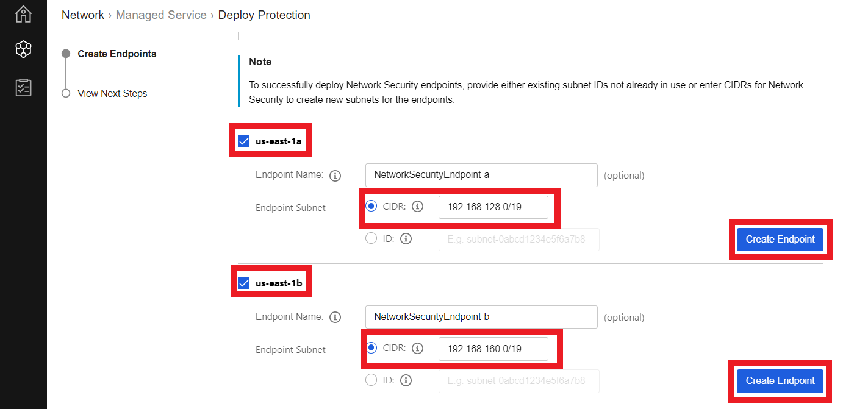Select the ID radio for us-east-1a

371,238
